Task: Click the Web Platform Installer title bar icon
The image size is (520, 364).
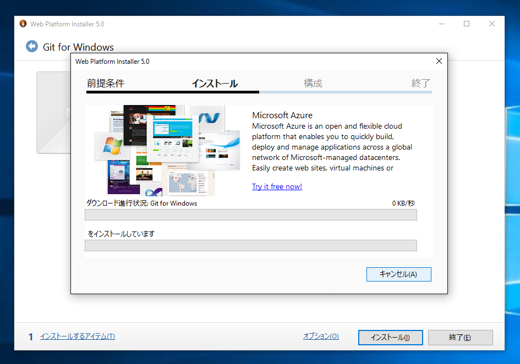Action: point(23,24)
